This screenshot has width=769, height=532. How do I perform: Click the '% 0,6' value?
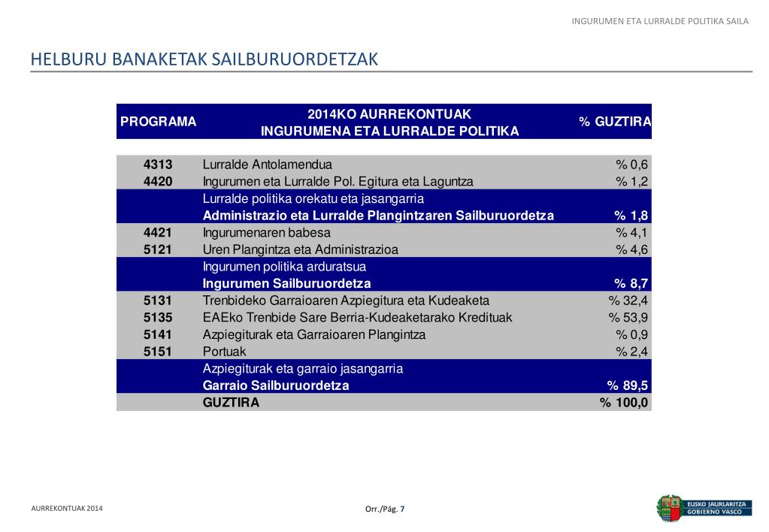(x=631, y=165)
